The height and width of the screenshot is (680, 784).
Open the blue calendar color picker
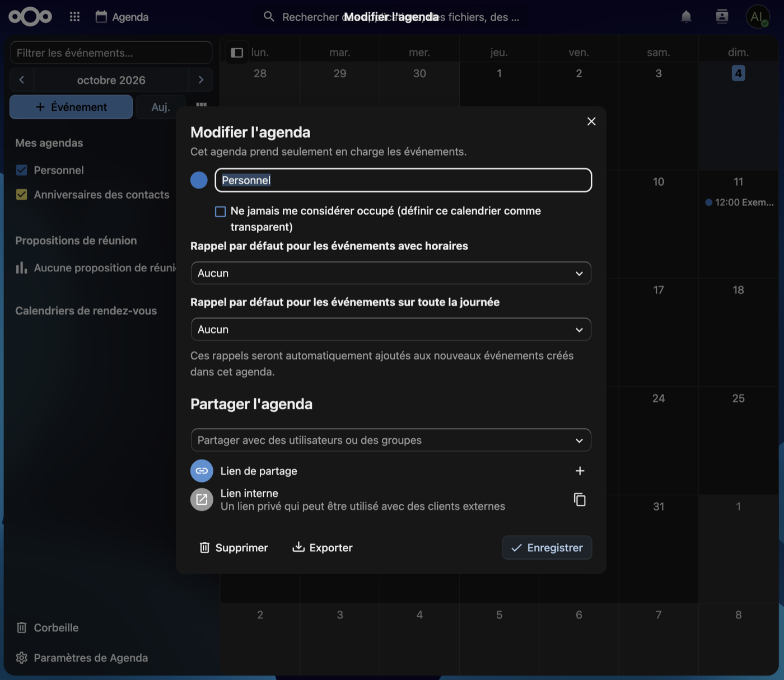tap(199, 180)
